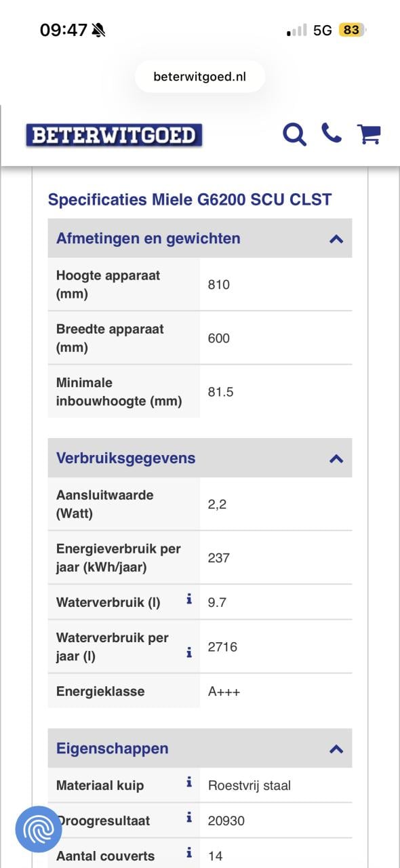This screenshot has height=868, width=400.
Task: Open the BETERWITGOED homepage via the logo
Action: click(114, 134)
